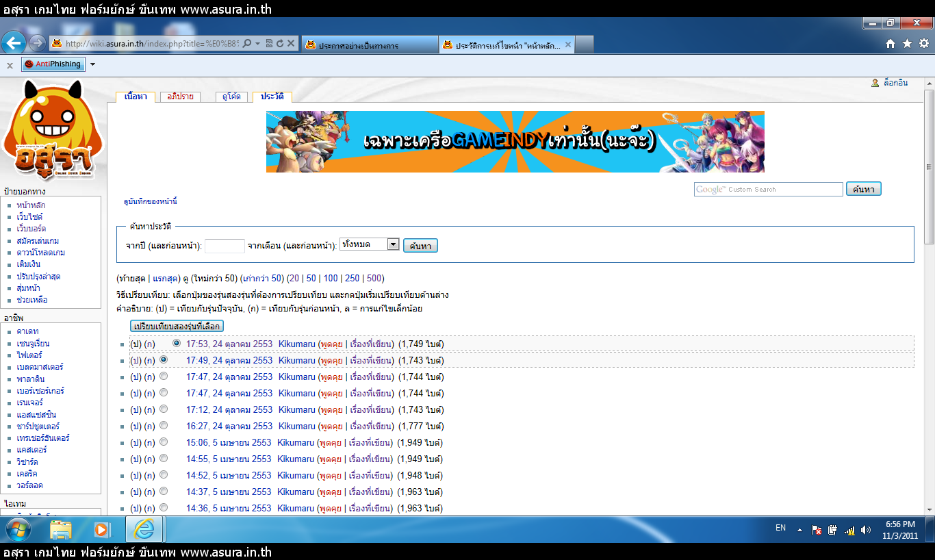Click the Asura monster logo

click(53, 130)
